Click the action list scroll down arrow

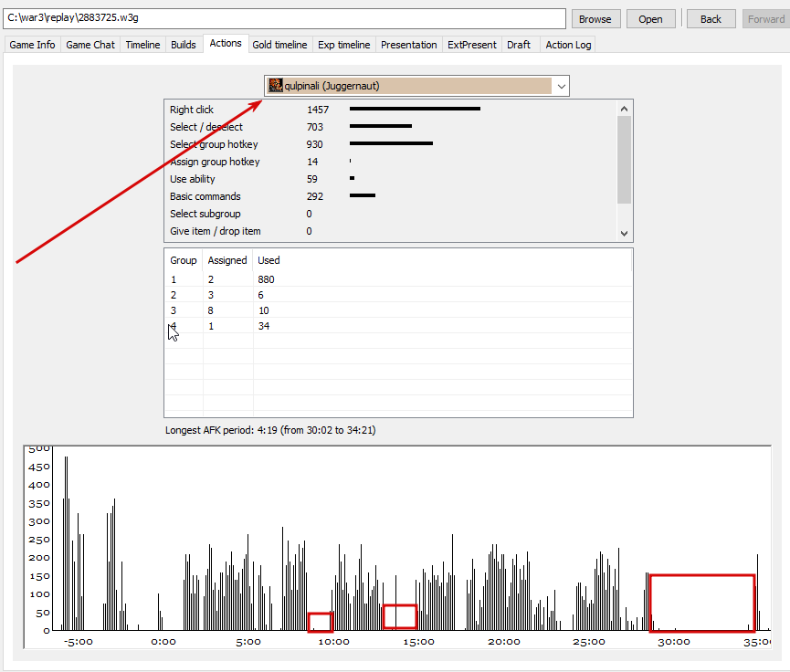click(x=625, y=233)
